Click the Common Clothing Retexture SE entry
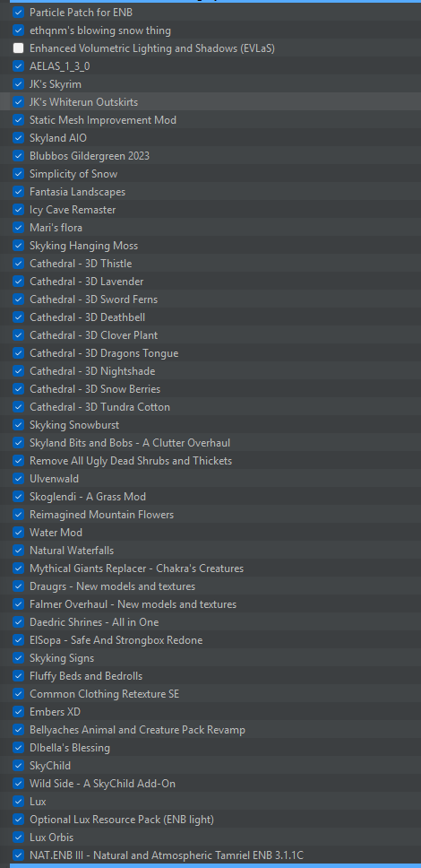This screenshot has width=421, height=868. pyautogui.click(x=210, y=694)
